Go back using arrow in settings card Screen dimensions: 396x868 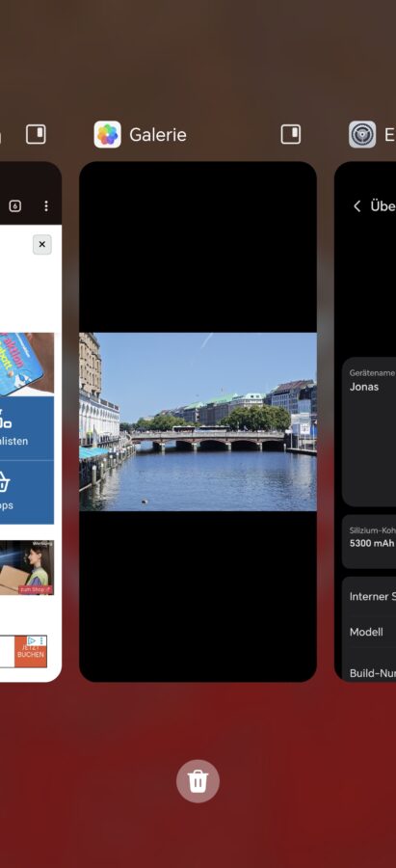(356, 206)
